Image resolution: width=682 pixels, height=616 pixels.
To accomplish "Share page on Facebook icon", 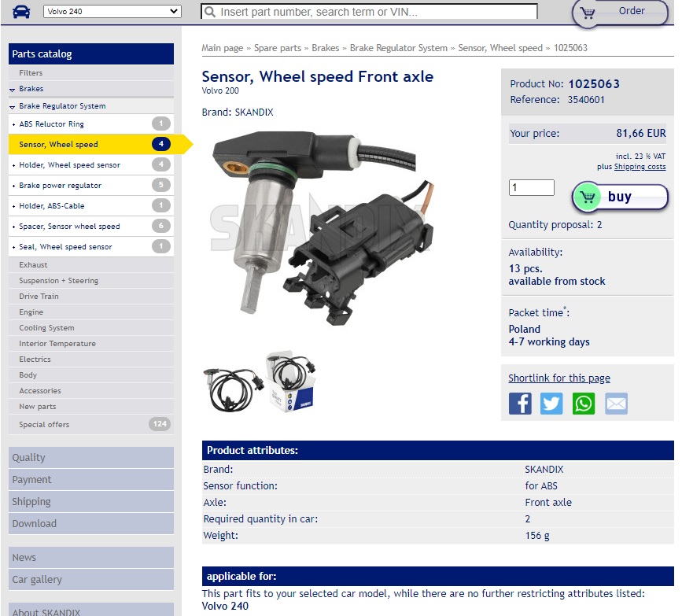I will click(x=520, y=404).
